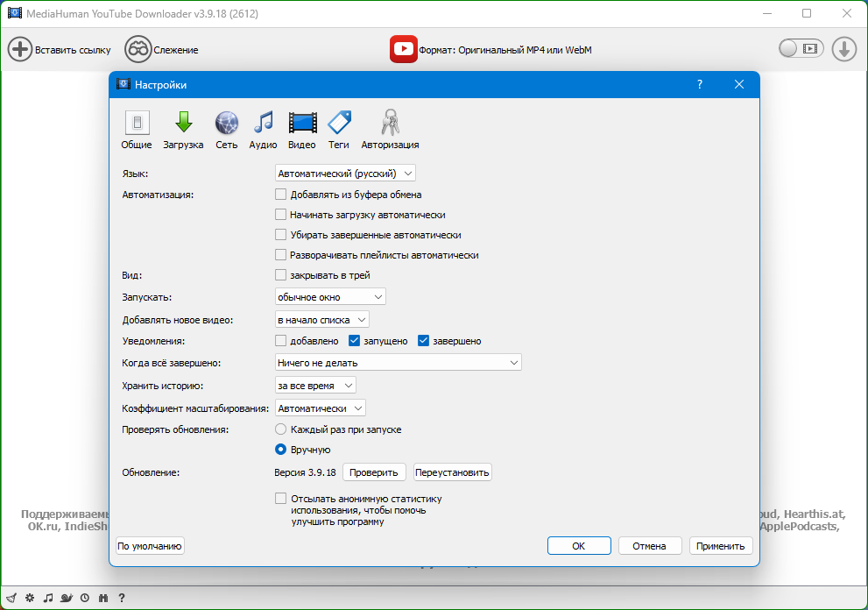Enable Добавлять из буфера обмена checkbox

coord(281,195)
